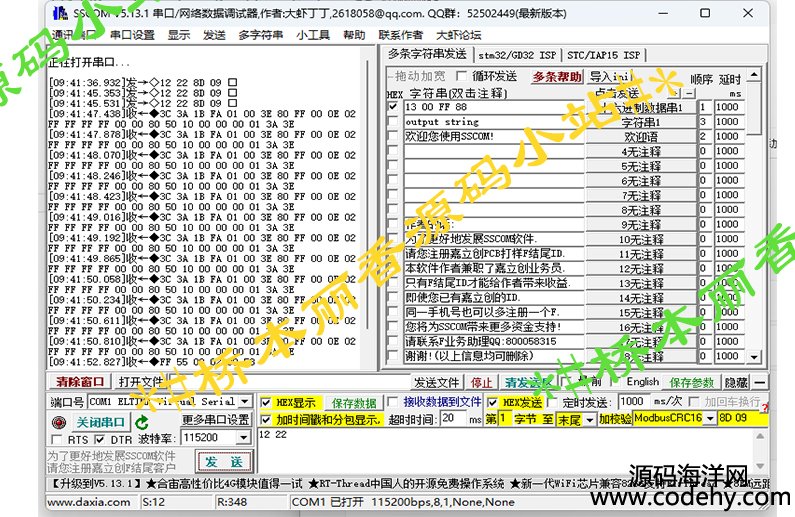This screenshot has width=795, height=517.
Task: Check HEX box for 'output string' row
Action: [392, 122]
